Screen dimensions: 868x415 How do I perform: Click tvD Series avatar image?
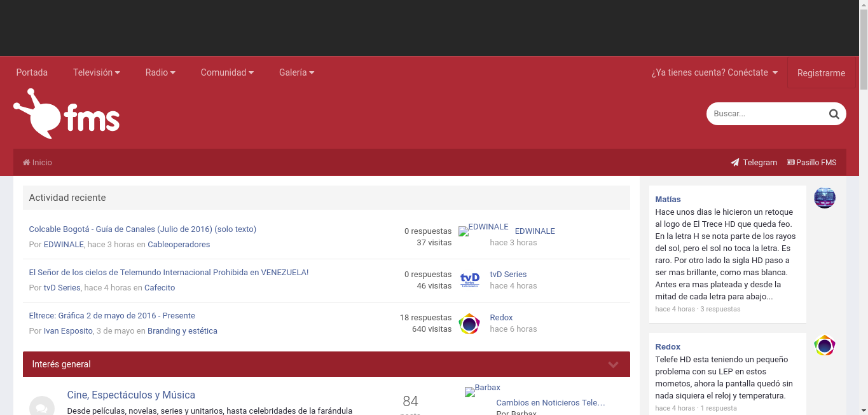469,280
